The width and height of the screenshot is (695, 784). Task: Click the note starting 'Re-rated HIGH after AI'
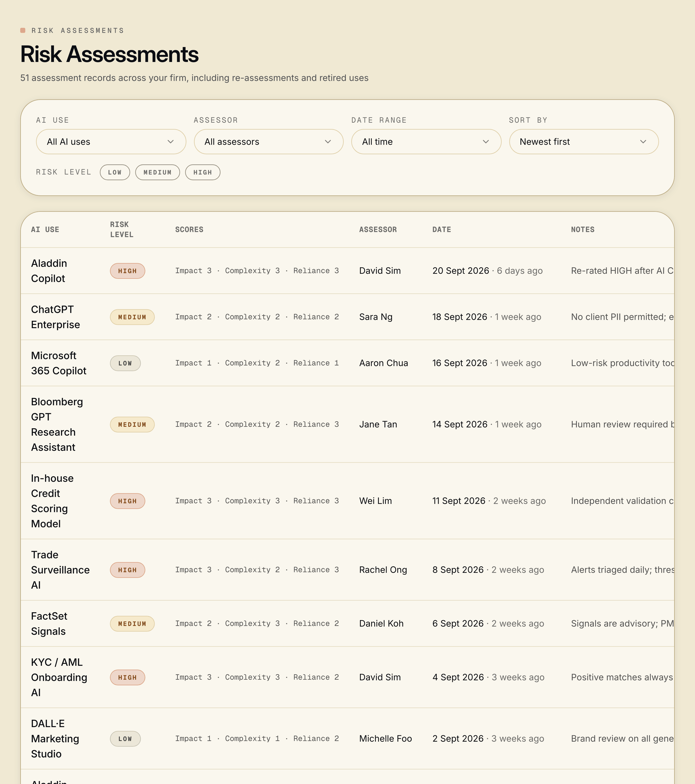pos(622,271)
